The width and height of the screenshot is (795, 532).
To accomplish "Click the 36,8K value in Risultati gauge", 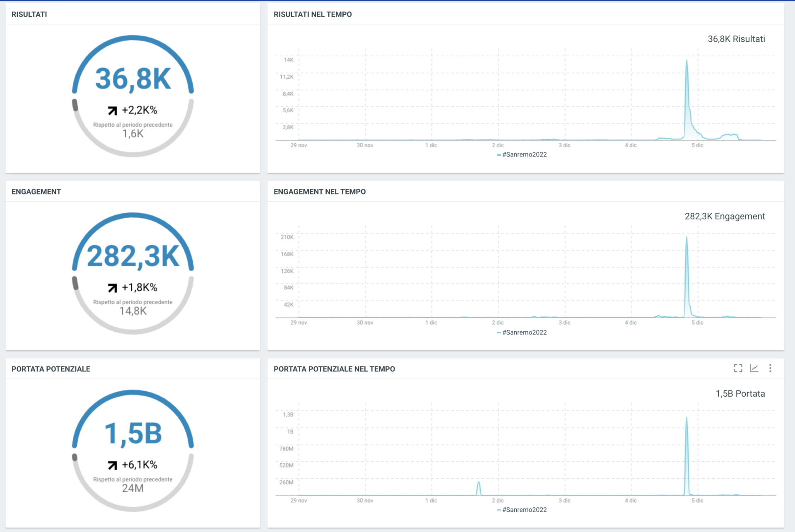I will 133,79.
